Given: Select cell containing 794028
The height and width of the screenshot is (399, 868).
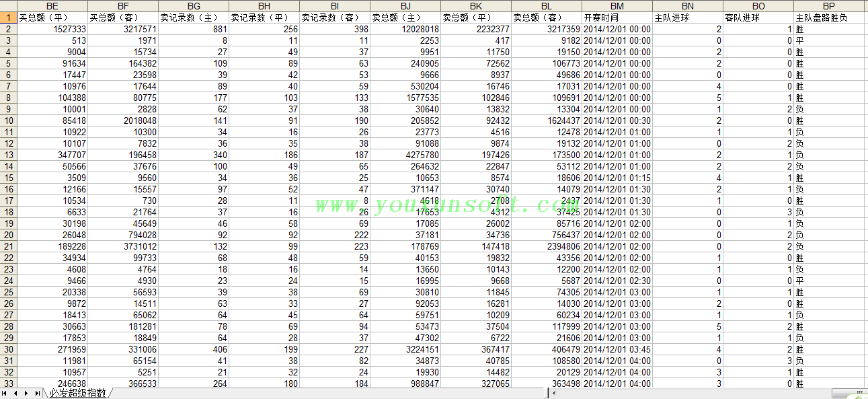Looking at the screenshot, I should 123,235.
